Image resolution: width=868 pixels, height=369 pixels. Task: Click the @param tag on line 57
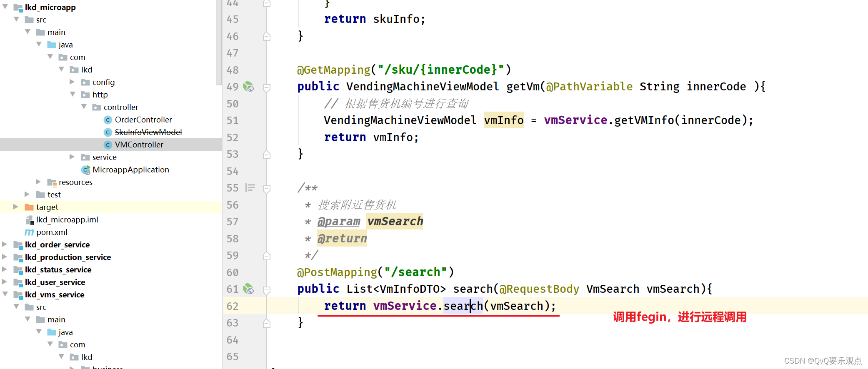(x=338, y=222)
